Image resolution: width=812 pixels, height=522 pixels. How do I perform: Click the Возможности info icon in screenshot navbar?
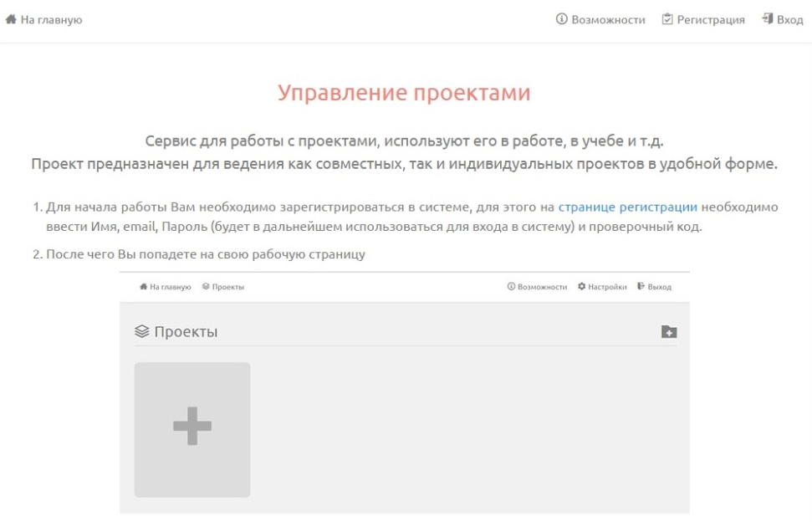click(x=511, y=286)
